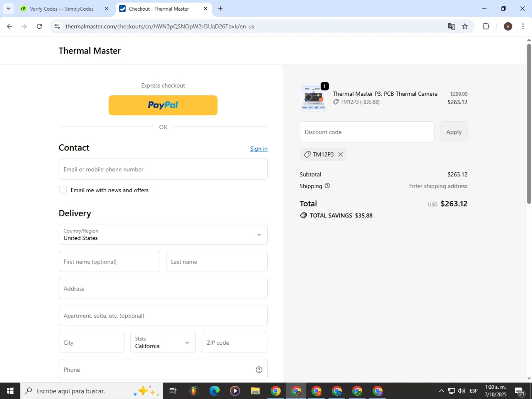
Task: Click the TOTAL SAVINGS $35.88 text
Action: (336, 215)
